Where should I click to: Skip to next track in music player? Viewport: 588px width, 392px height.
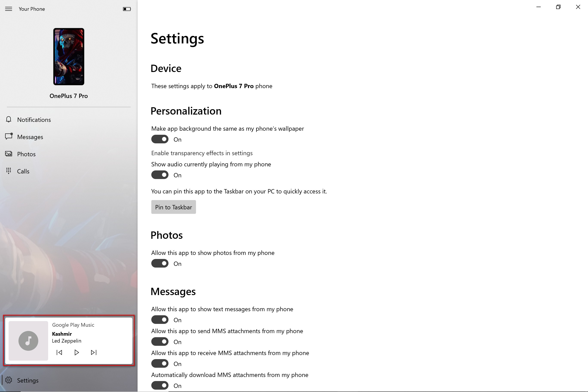coord(94,352)
